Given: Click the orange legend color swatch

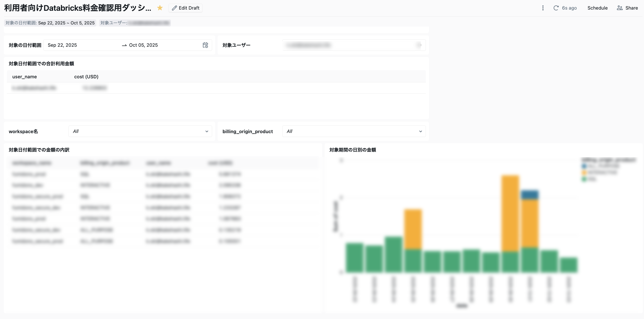Looking at the screenshot, I should (584, 172).
